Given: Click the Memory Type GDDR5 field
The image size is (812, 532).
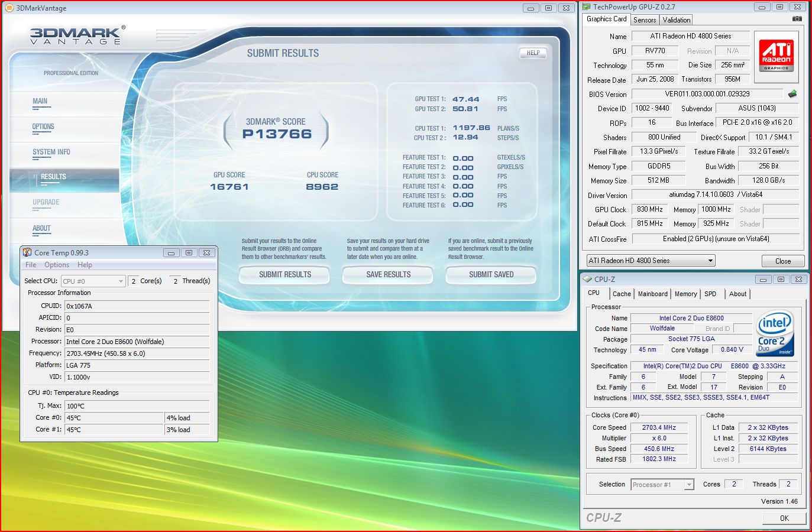Looking at the screenshot, I should (658, 166).
